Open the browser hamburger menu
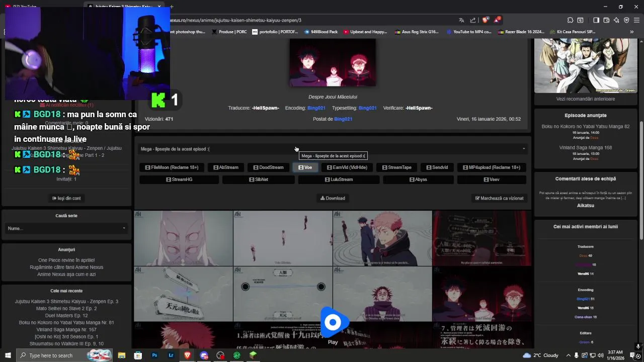Screen dimensions: 644x362 [636, 20]
